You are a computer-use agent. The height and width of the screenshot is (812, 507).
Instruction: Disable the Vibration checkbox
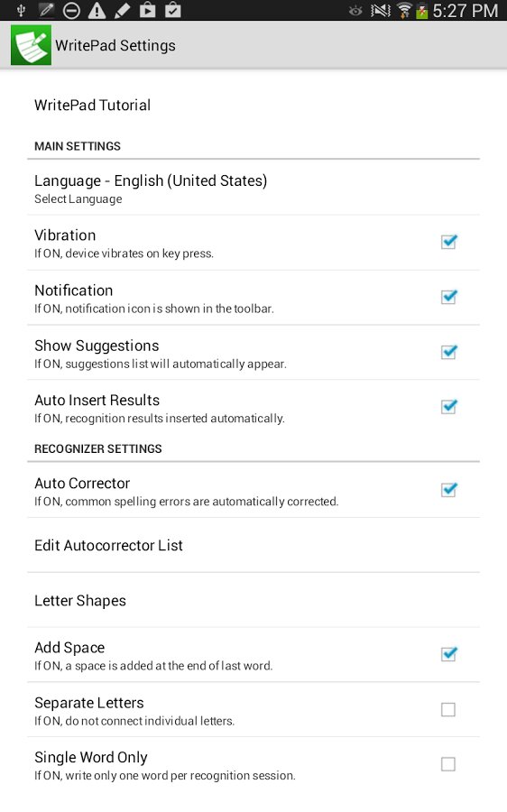pos(448,242)
